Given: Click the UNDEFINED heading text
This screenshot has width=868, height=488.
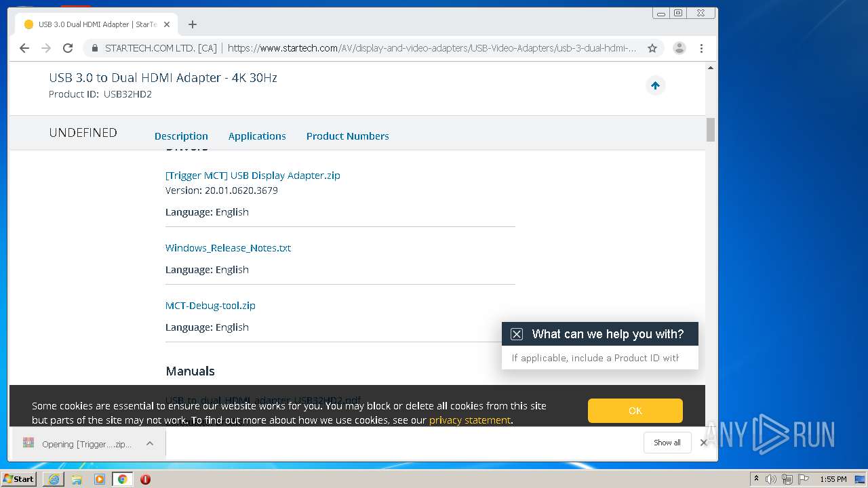Looking at the screenshot, I should (x=83, y=133).
